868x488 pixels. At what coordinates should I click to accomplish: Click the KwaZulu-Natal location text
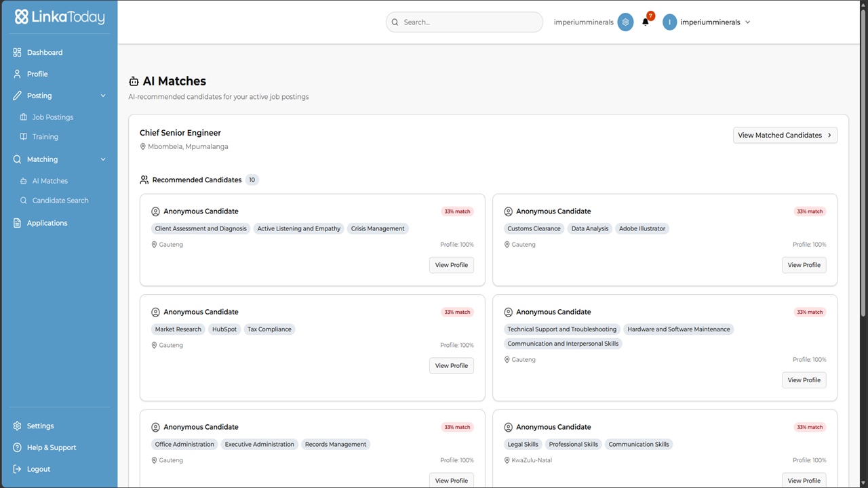[532, 461]
